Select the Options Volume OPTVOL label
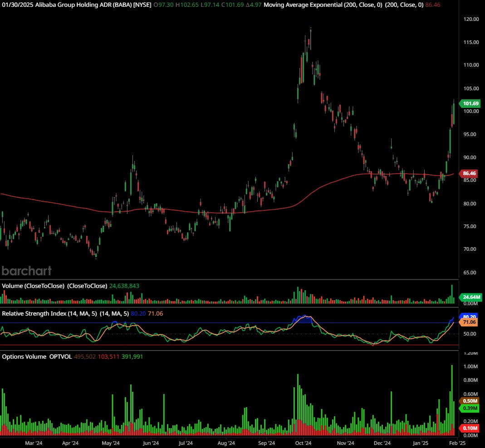The width and height of the screenshot is (485, 448). point(37,357)
